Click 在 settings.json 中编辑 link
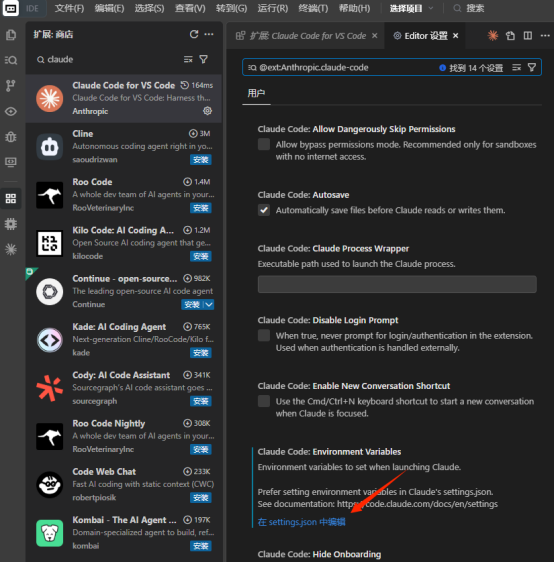This screenshot has width=554, height=563. [x=302, y=522]
